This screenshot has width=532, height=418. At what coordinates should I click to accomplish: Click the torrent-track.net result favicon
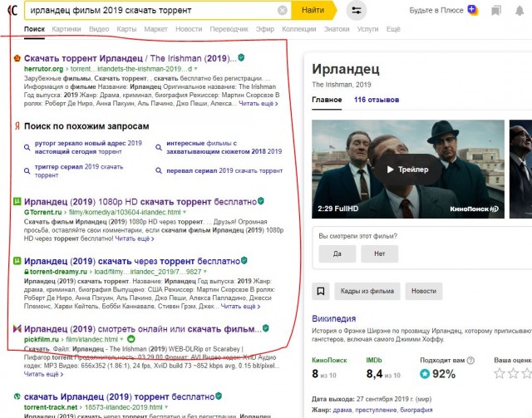tap(17, 396)
